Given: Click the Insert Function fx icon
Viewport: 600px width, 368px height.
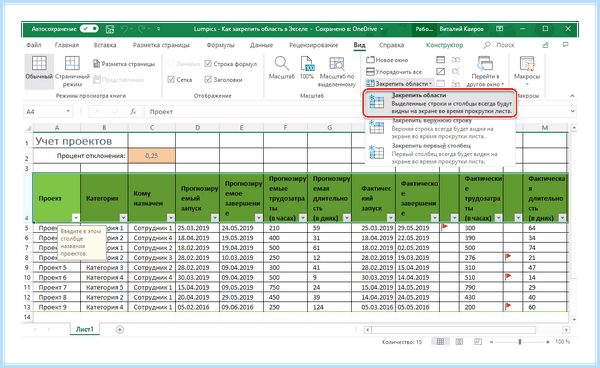Looking at the screenshot, I should pos(133,112).
